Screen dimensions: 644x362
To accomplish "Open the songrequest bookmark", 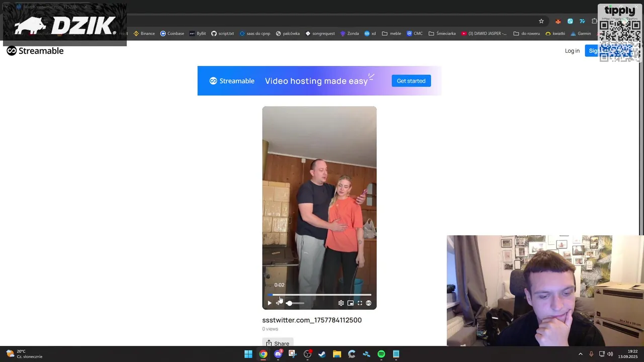I will (320, 34).
